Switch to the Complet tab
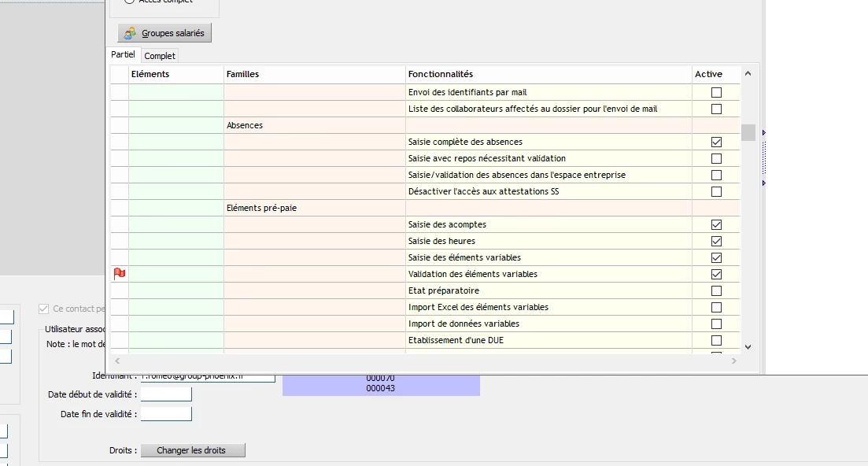868x466 pixels. coord(160,56)
